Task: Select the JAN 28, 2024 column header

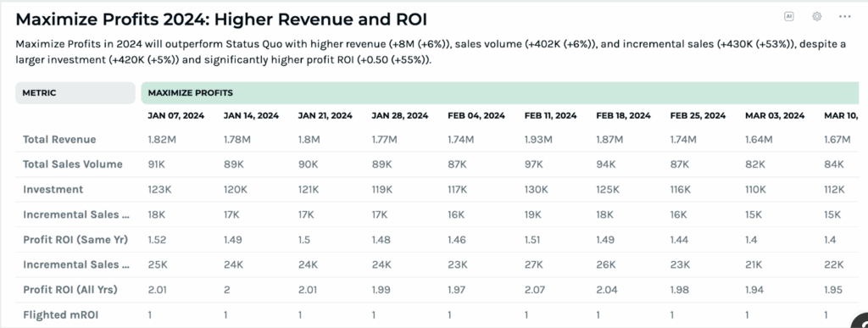Action: (400, 115)
